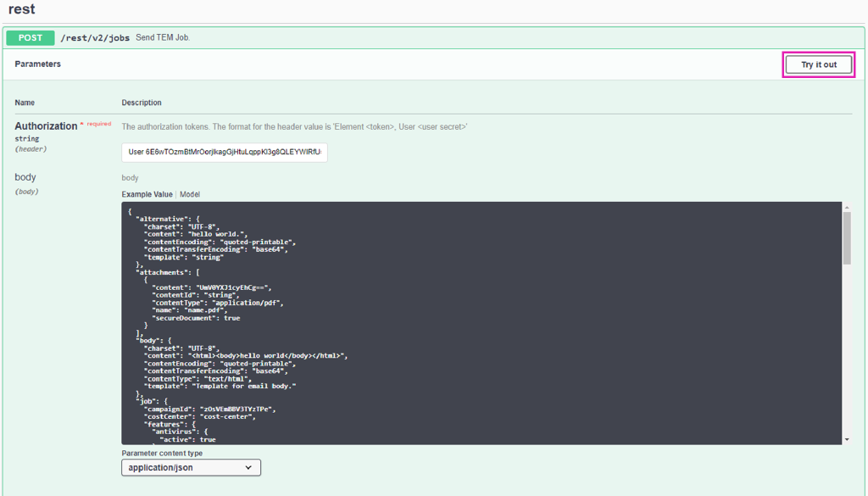The width and height of the screenshot is (868, 496).
Task: Collapse the rest section heading
Action: [x=22, y=10]
